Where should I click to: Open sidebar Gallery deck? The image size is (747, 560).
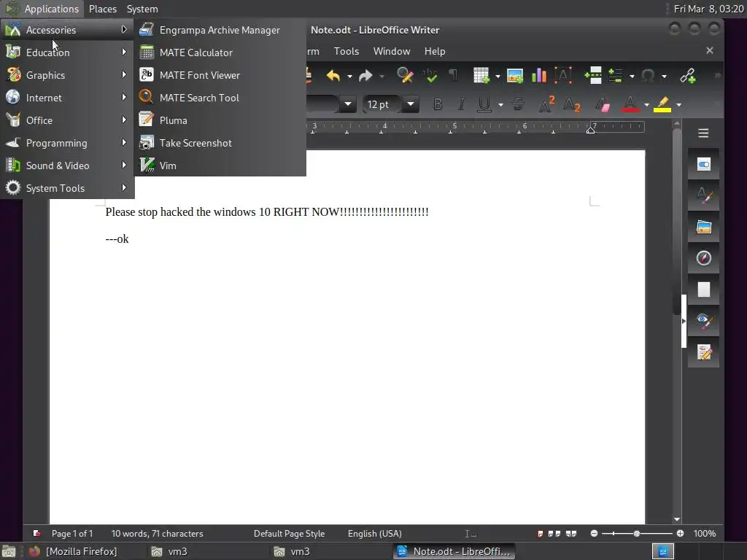(x=704, y=227)
